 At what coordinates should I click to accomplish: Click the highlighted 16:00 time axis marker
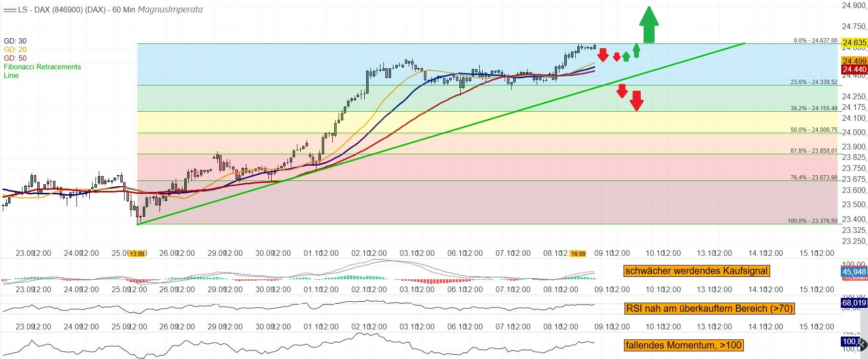click(x=578, y=253)
